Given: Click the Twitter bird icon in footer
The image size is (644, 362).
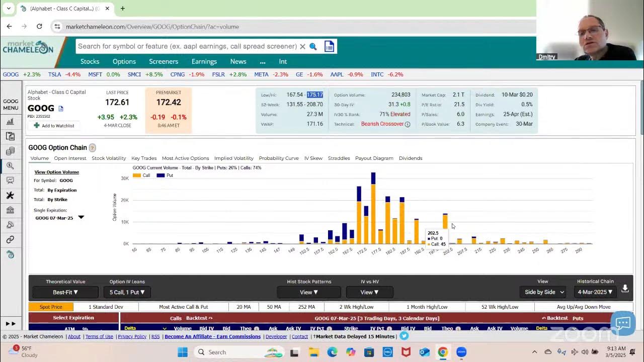Looking at the screenshot, I should (x=404, y=336).
